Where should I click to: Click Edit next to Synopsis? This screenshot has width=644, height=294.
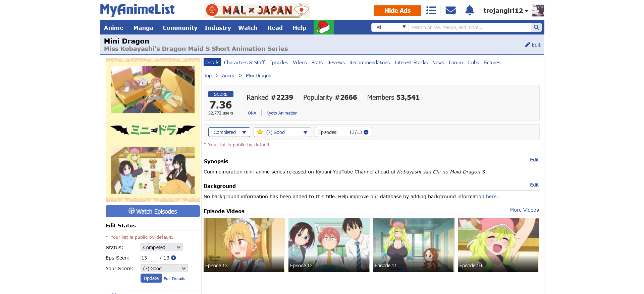point(534,160)
